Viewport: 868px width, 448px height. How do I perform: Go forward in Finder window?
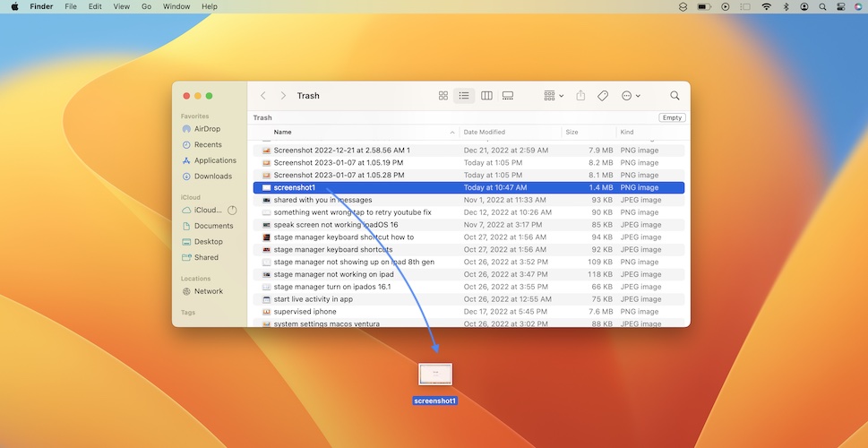click(x=283, y=96)
